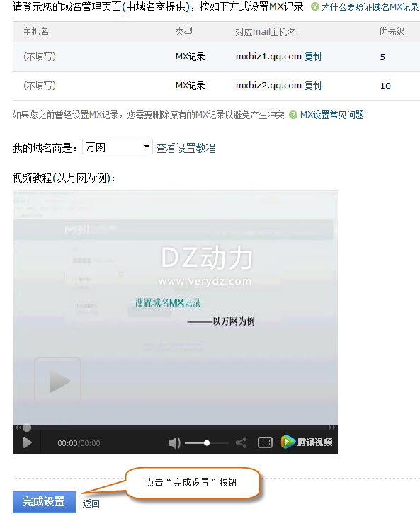Screen dimensions: 420x526
Task: Click the dropdown arrow next to 万网
Action: pyautogui.click(x=147, y=147)
